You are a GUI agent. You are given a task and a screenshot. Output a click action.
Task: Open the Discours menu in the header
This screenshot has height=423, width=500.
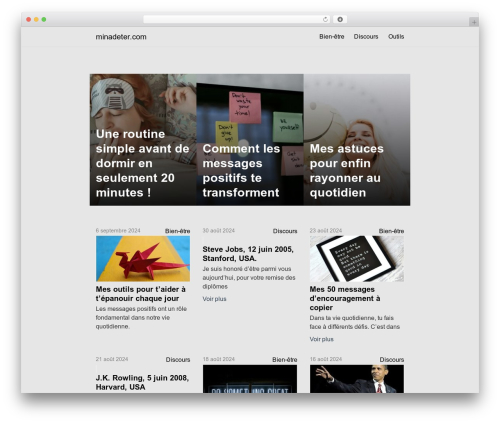click(x=366, y=37)
